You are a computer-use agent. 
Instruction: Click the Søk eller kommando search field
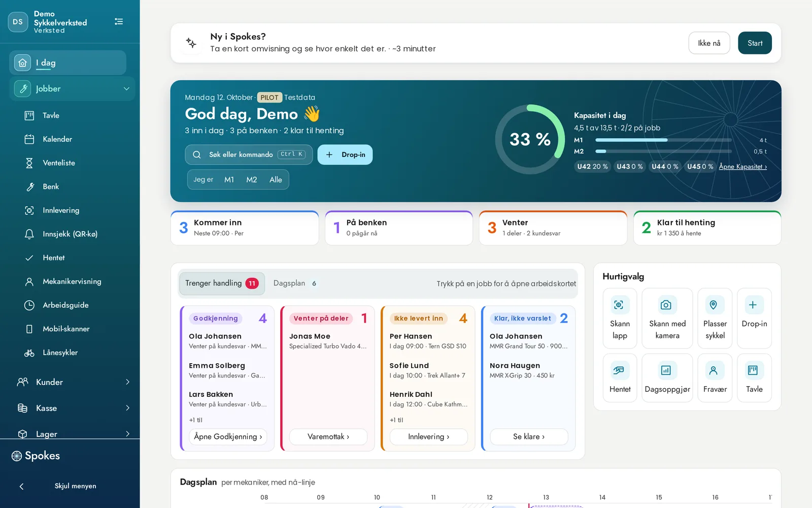click(249, 155)
